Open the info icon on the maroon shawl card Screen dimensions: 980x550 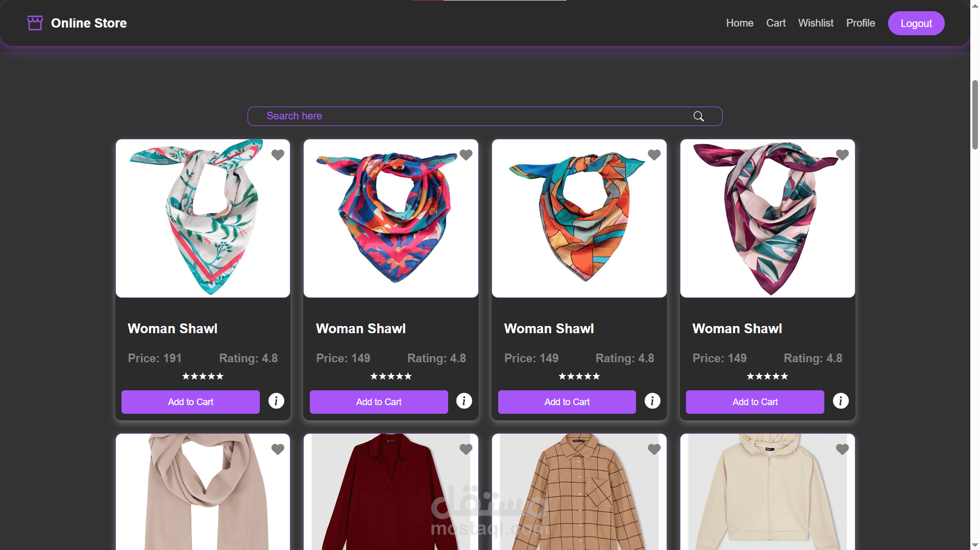(x=841, y=401)
